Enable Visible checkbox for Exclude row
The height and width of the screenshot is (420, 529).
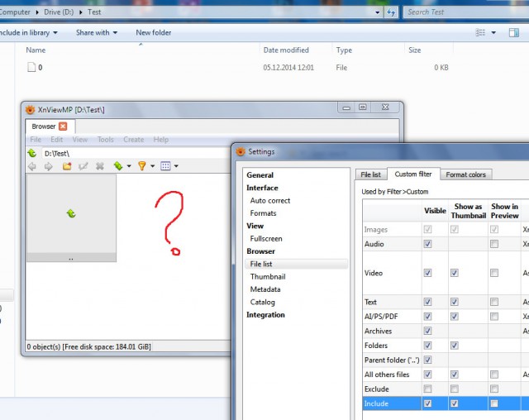pos(428,389)
